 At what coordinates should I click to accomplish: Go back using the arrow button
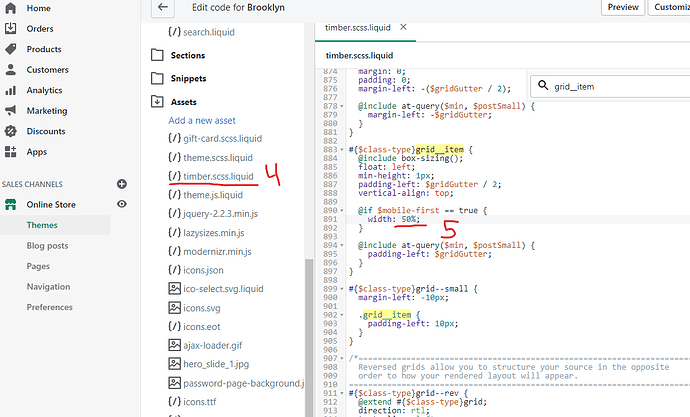[163, 7]
